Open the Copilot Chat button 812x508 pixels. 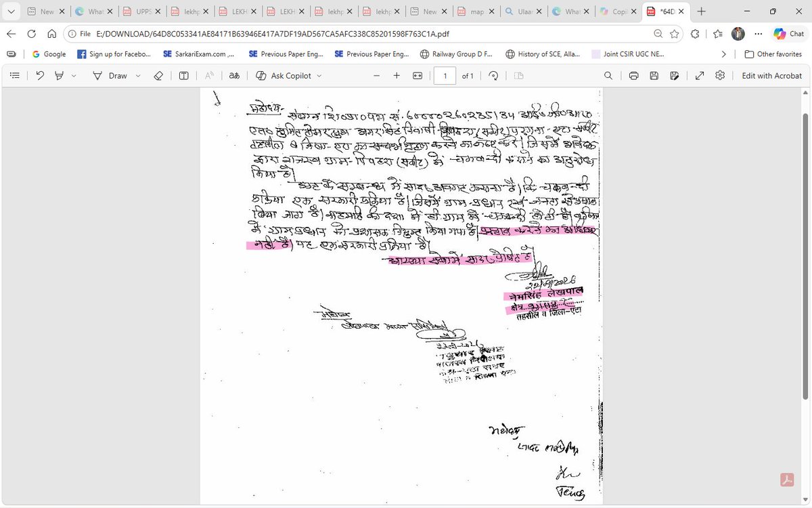pyautogui.click(x=788, y=33)
